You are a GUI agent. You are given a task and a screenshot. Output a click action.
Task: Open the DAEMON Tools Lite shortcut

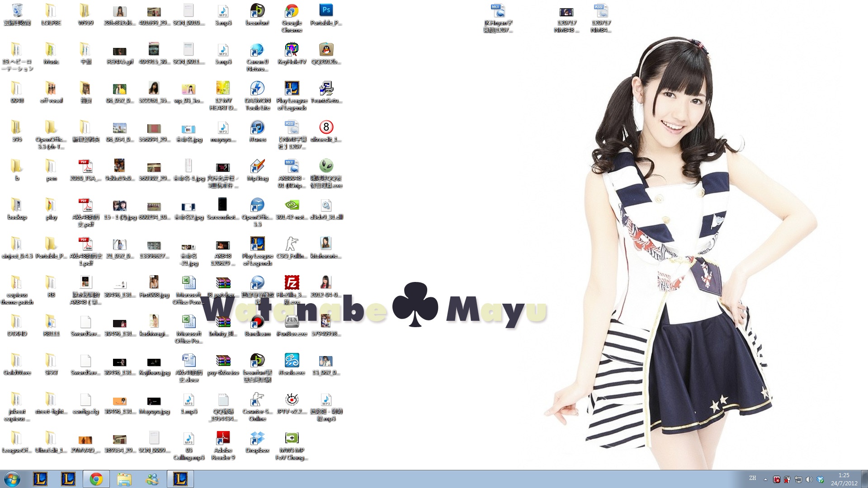point(257,89)
